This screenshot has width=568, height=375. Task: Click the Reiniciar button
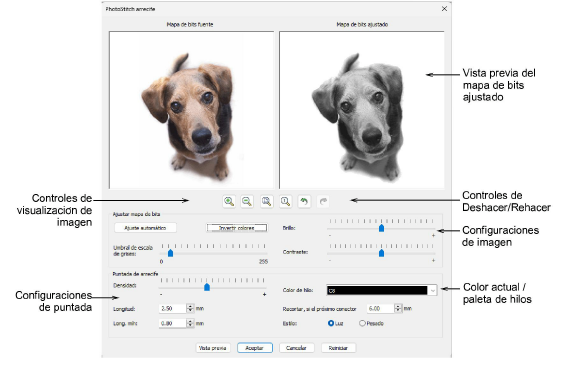[338, 348]
